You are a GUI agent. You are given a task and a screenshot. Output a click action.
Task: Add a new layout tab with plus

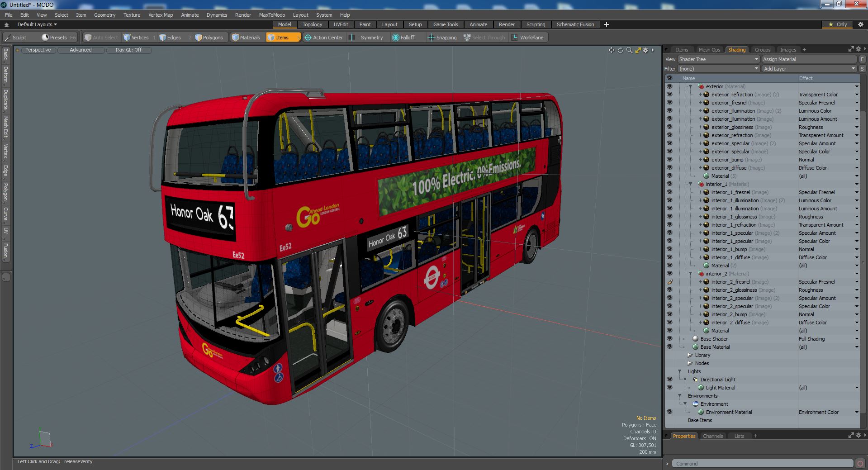click(x=607, y=24)
